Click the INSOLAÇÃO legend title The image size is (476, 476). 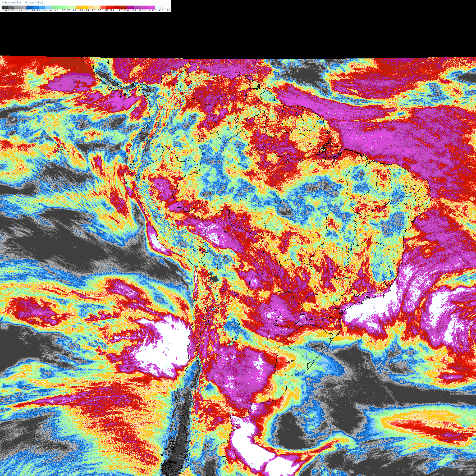click(12, 3)
